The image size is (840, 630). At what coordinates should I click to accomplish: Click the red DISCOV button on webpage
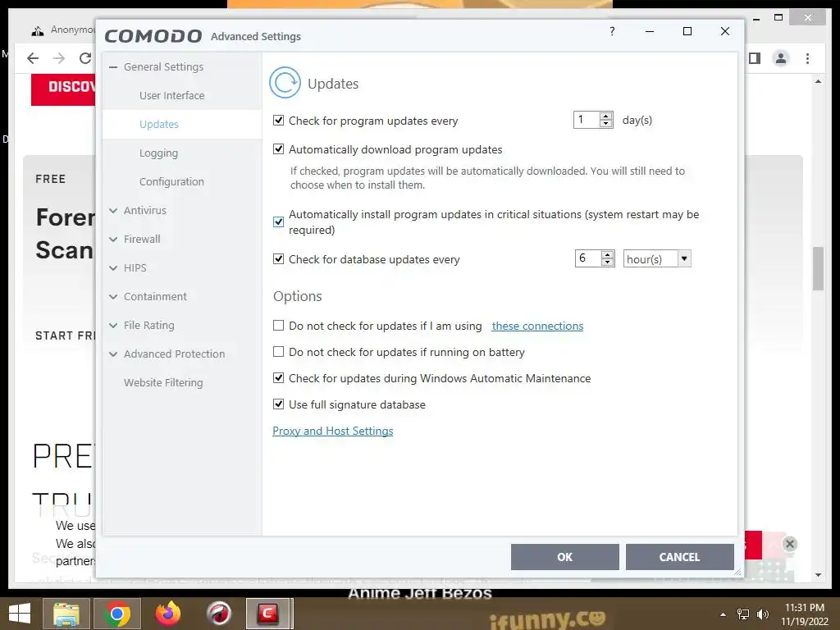pyautogui.click(x=63, y=89)
